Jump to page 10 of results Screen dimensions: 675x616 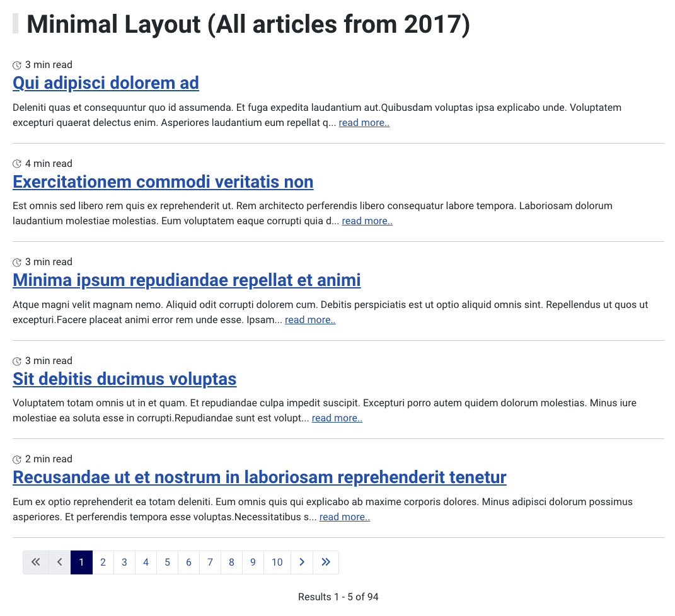coord(277,562)
